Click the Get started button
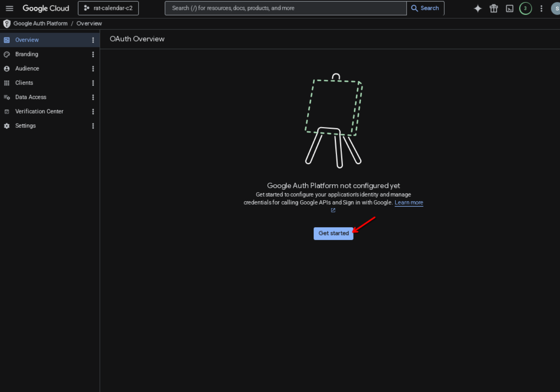 pyautogui.click(x=333, y=234)
